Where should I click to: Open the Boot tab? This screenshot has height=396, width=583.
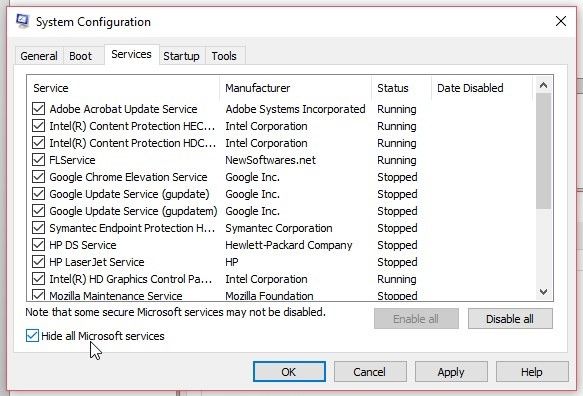[x=80, y=56]
